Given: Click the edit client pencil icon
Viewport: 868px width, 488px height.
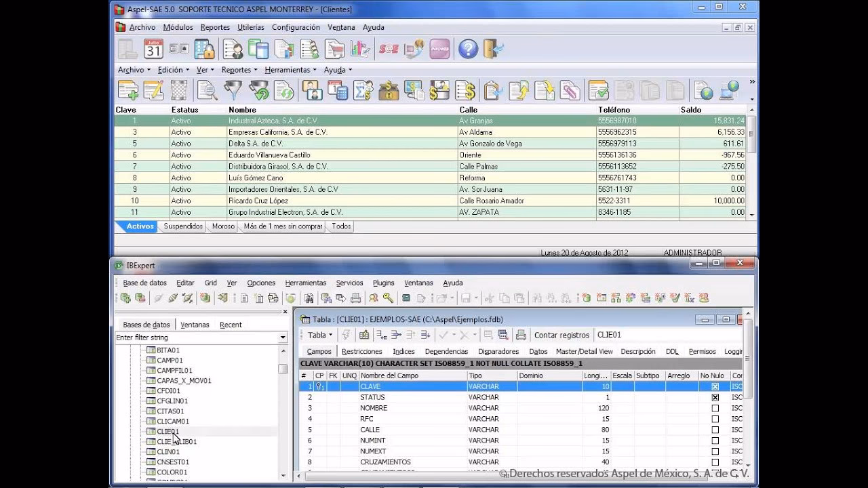Looking at the screenshot, I should [153, 89].
